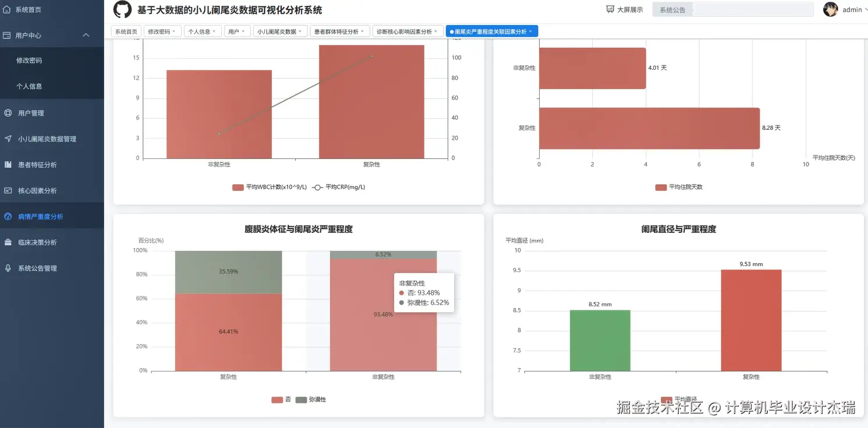Screen dimensions: 868x428
Task: Go to 小儿阑尾炎数据管理 in sidebar
Action: (x=52, y=139)
